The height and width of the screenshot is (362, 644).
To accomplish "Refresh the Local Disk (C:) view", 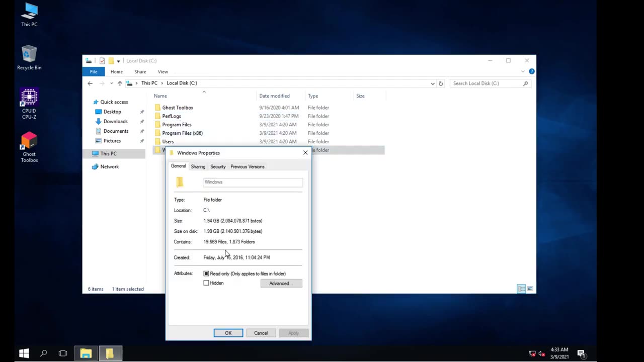I will (441, 83).
